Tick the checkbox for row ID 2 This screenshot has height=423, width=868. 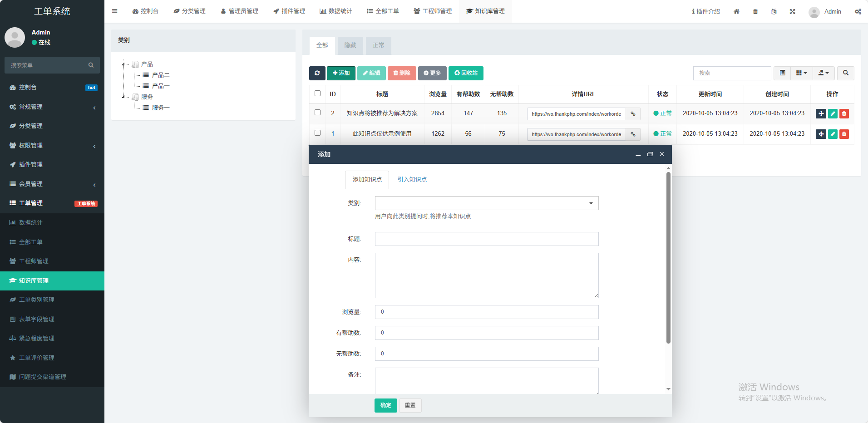(x=318, y=113)
